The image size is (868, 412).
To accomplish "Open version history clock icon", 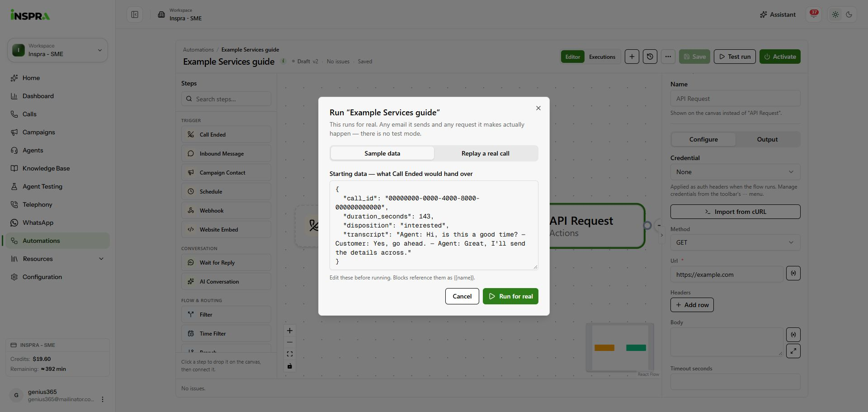I will click(x=650, y=57).
